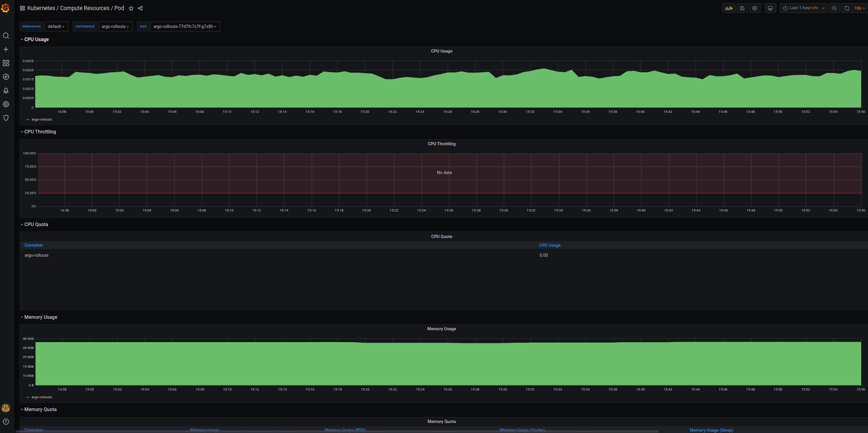Open the Server Admin shield icon in sidebar
The height and width of the screenshot is (433, 868).
[x=6, y=118]
